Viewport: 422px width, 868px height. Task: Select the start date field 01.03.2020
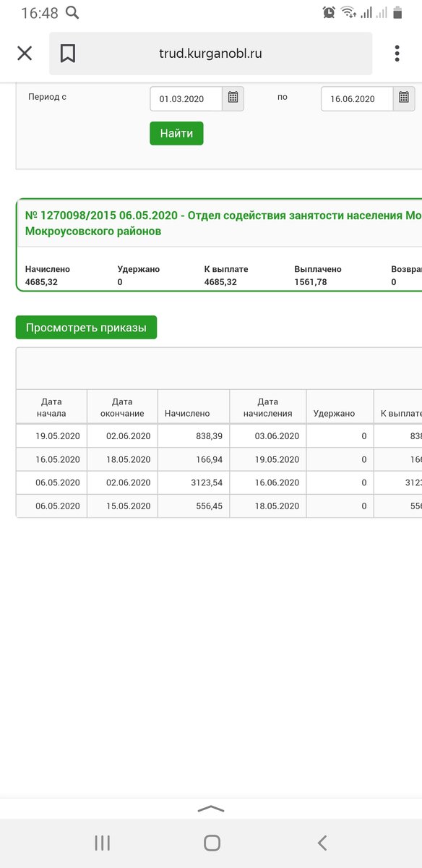pyautogui.click(x=186, y=99)
